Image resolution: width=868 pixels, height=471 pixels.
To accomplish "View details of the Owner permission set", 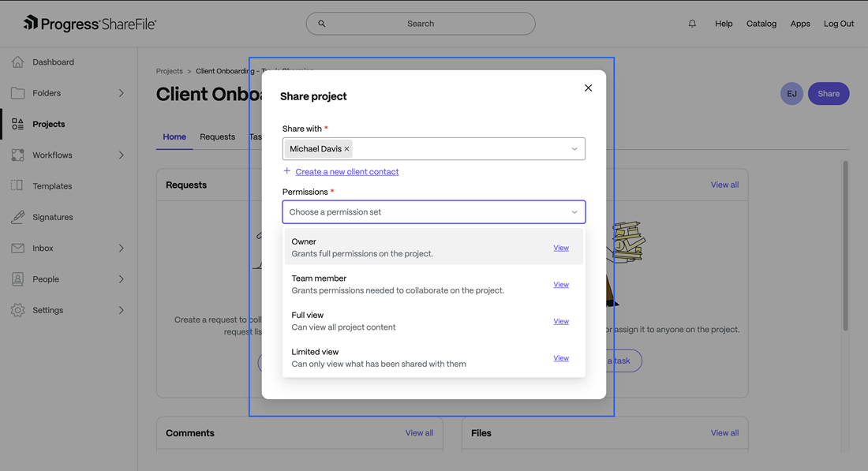I will point(561,247).
